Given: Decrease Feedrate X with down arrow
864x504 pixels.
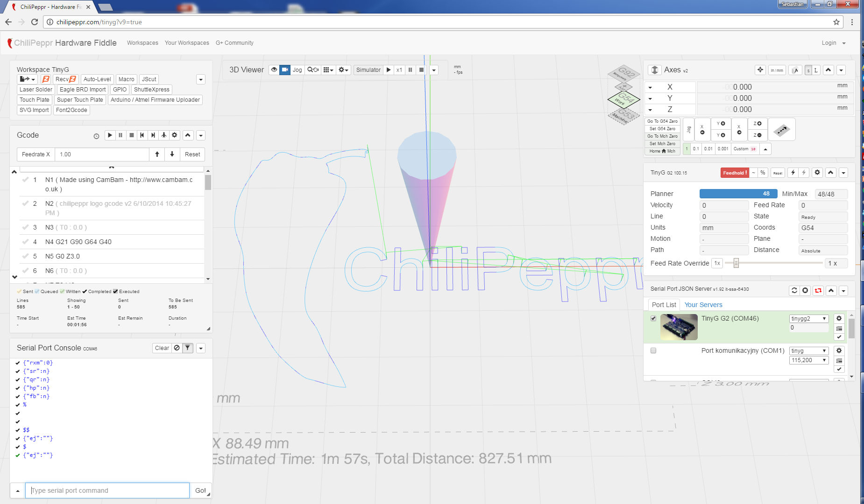Looking at the screenshot, I should pos(172,154).
